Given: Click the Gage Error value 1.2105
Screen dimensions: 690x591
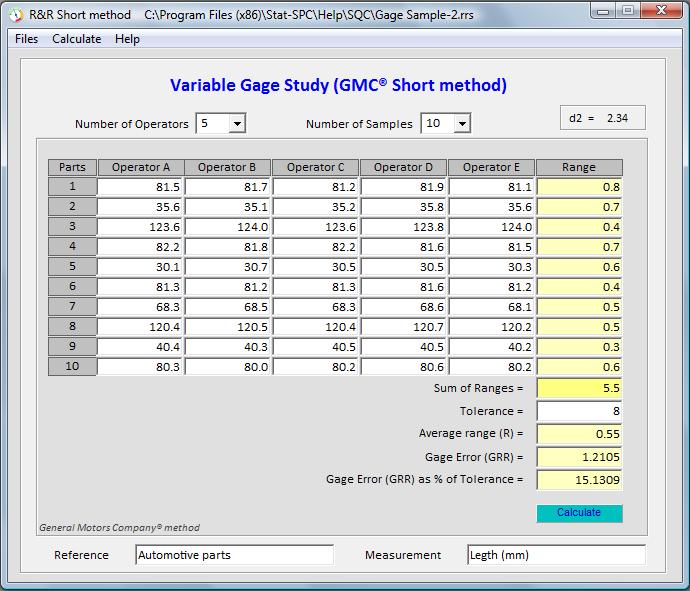Looking at the screenshot, I should click(579, 457).
